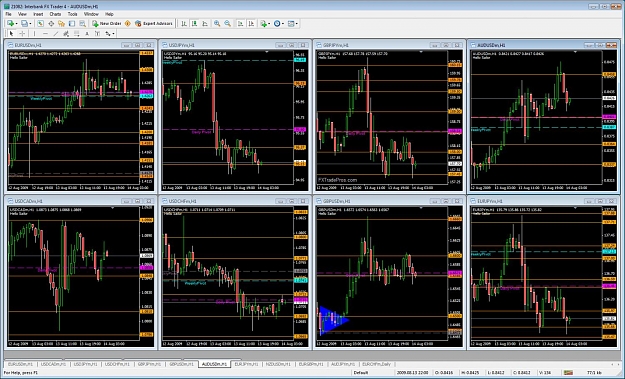Select the Horizontal Line drawing tool
Image resolution: width=625 pixels, height=379 pixels.
(45, 33)
